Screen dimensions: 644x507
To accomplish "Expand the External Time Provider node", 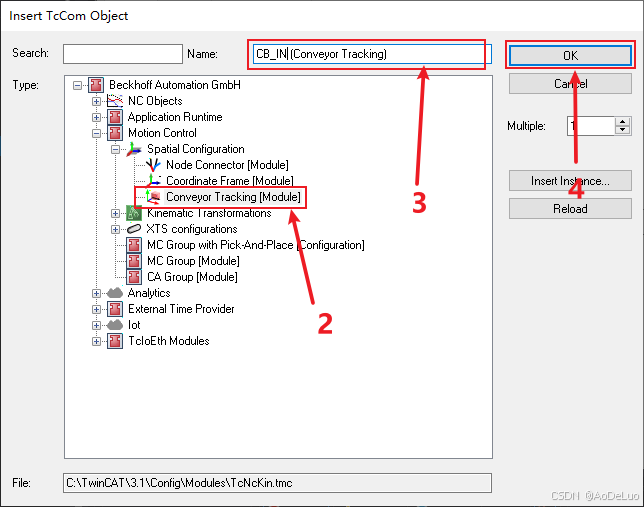I will click(96, 309).
